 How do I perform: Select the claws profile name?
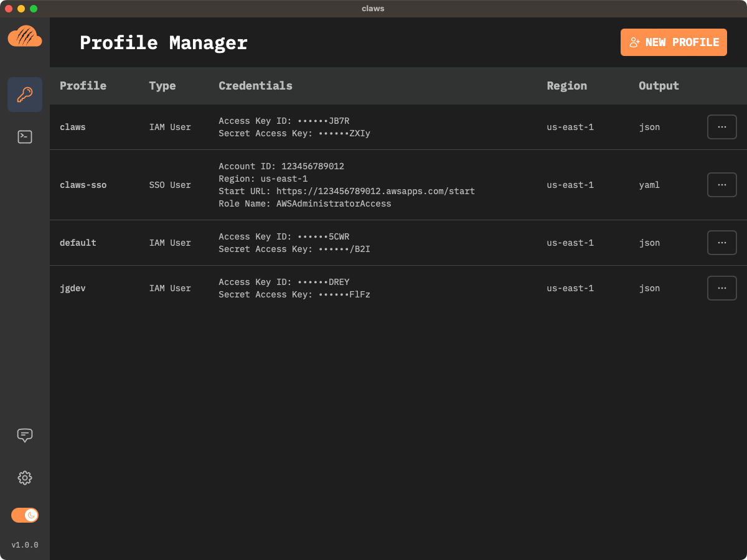pos(73,127)
